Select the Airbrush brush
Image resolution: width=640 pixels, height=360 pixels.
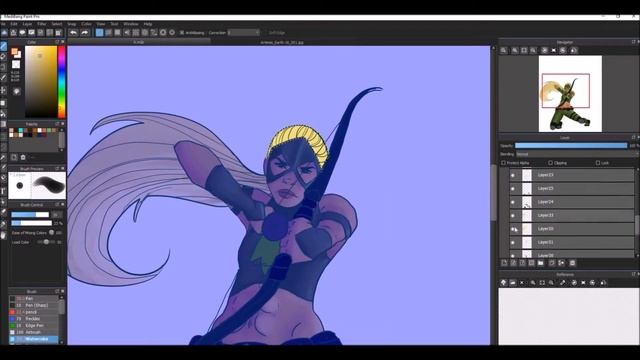33,332
